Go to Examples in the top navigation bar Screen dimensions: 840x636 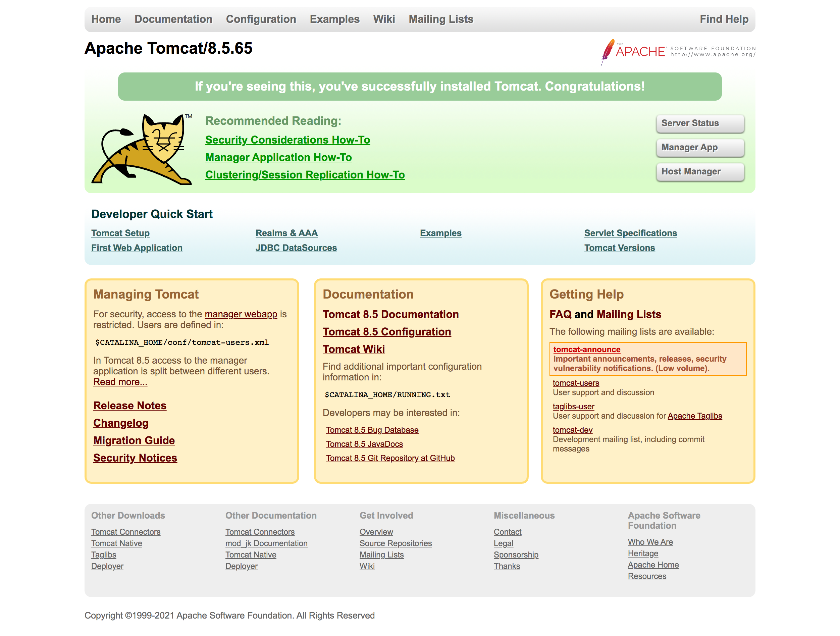point(334,19)
